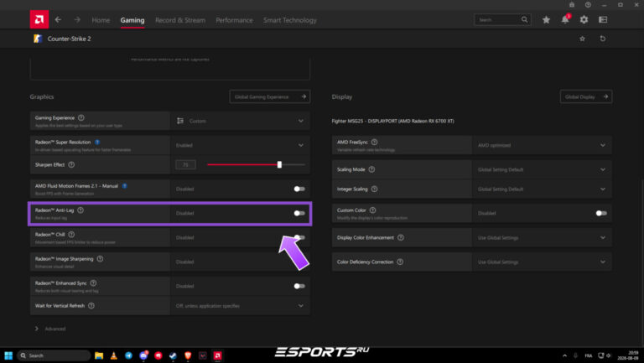Open Color Deficiency Correction help icon
Viewport: 644px width, 363px height.
(400, 262)
